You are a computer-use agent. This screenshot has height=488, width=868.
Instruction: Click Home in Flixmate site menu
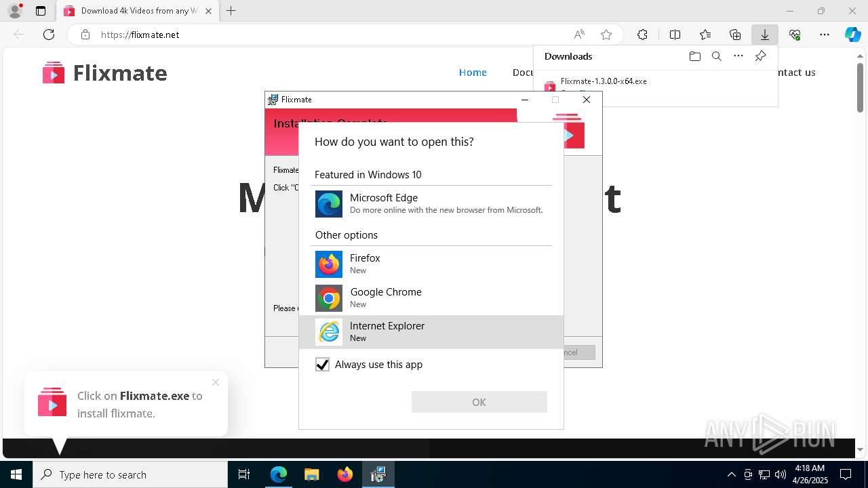(x=473, y=73)
